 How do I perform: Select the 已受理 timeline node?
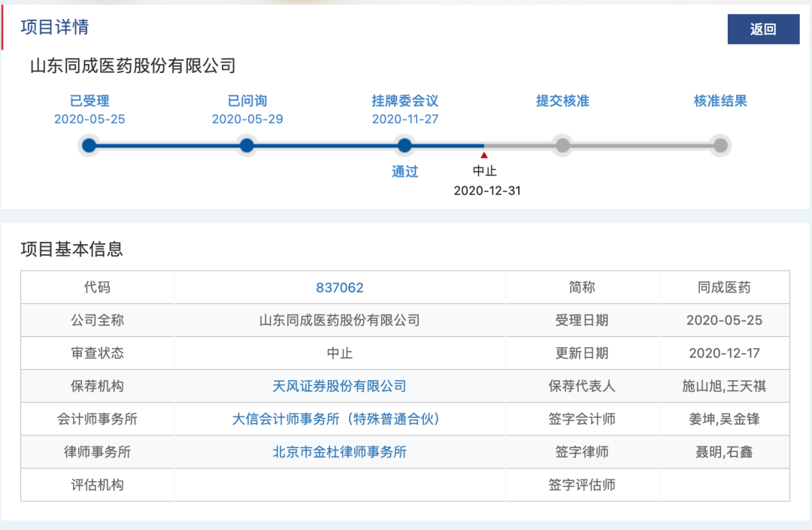click(89, 145)
